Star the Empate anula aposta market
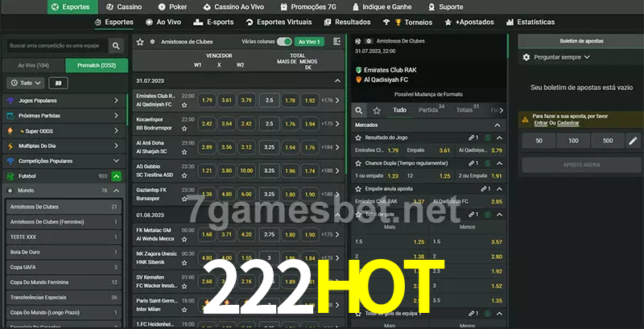 (357, 189)
